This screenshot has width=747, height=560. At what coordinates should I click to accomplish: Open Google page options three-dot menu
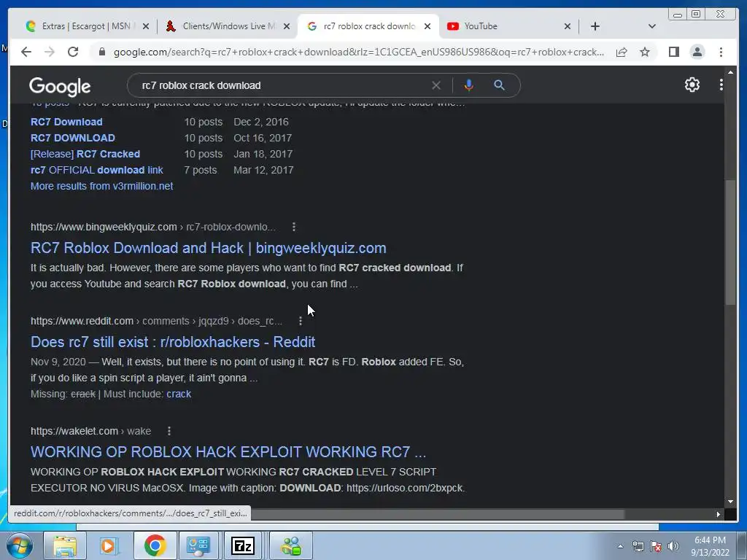coord(721,85)
